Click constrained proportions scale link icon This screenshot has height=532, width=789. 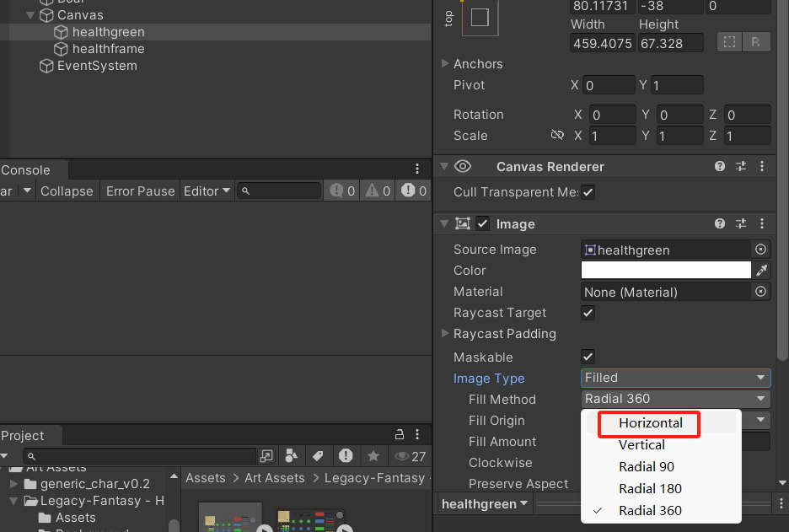click(x=557, y=135)
